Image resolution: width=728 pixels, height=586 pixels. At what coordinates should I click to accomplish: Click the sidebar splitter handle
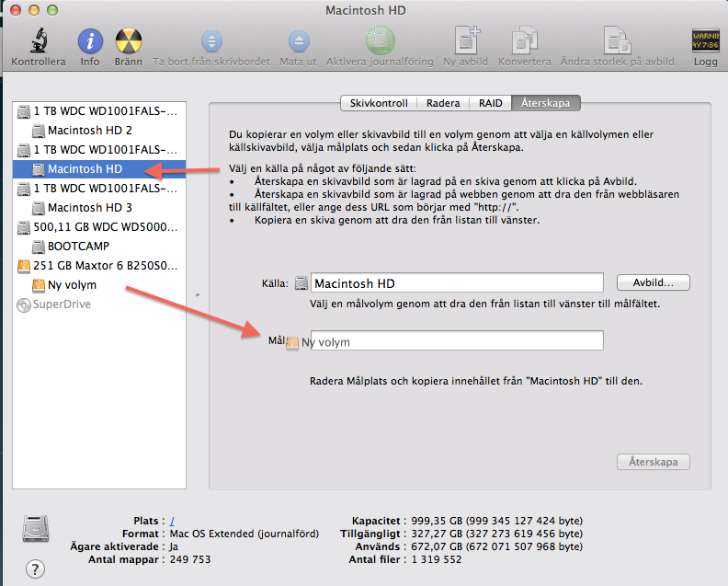(x=198, y=295)
